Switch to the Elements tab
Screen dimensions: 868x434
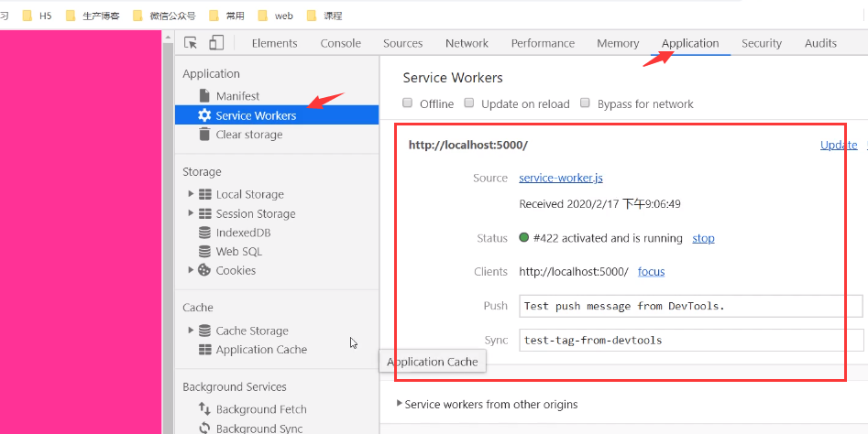(275, 43)
